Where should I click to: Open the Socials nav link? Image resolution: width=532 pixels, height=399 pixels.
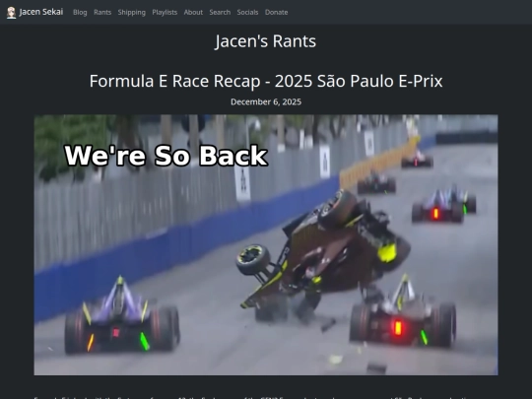pyautogui.click(x=247, y=12)
